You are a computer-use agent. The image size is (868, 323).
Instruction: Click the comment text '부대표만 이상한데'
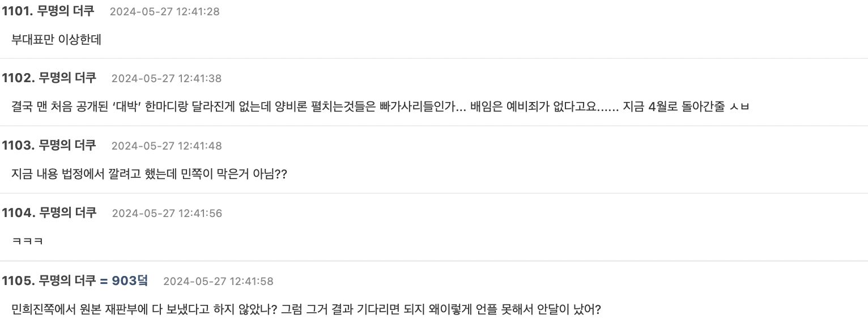tap(56, 40)
